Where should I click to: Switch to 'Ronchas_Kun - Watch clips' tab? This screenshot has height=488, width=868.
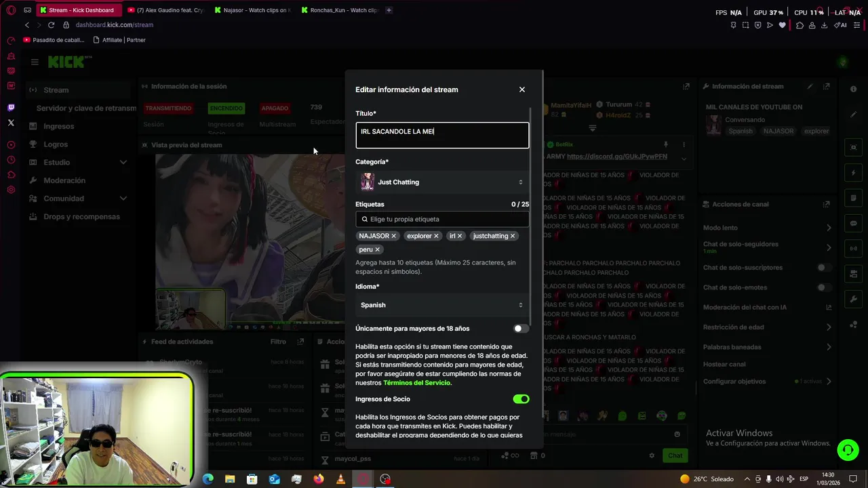(340, 10)
